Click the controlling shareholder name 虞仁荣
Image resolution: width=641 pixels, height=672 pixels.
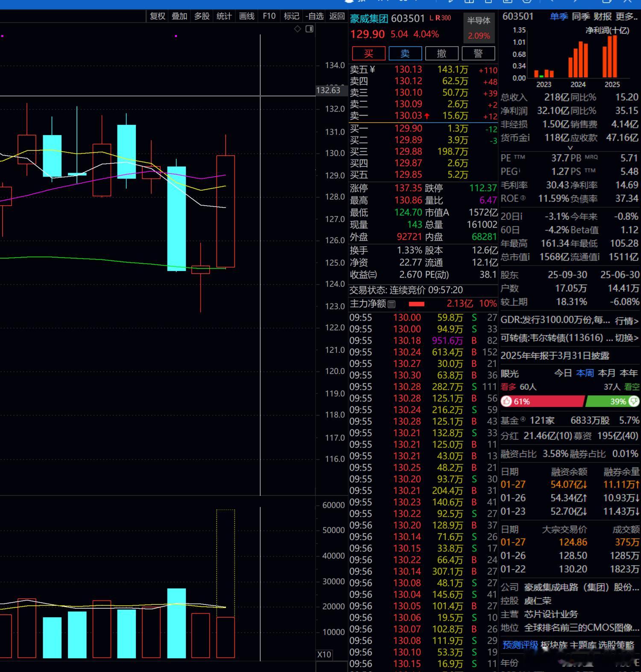[x=538, y=601]
